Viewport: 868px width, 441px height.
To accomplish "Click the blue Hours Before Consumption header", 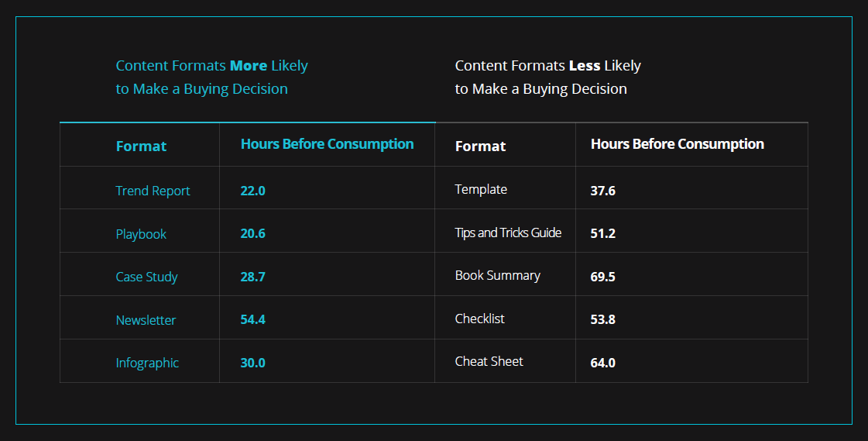I will click(327, 144).
